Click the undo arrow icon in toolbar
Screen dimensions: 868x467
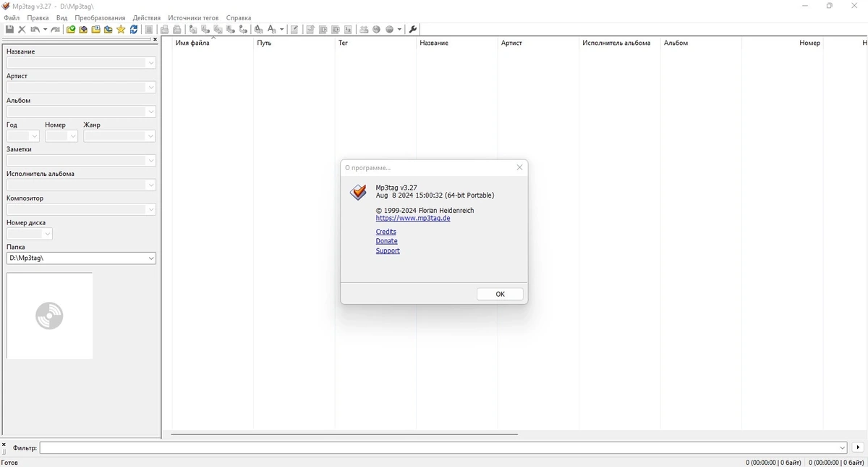[x=35, y=30]
